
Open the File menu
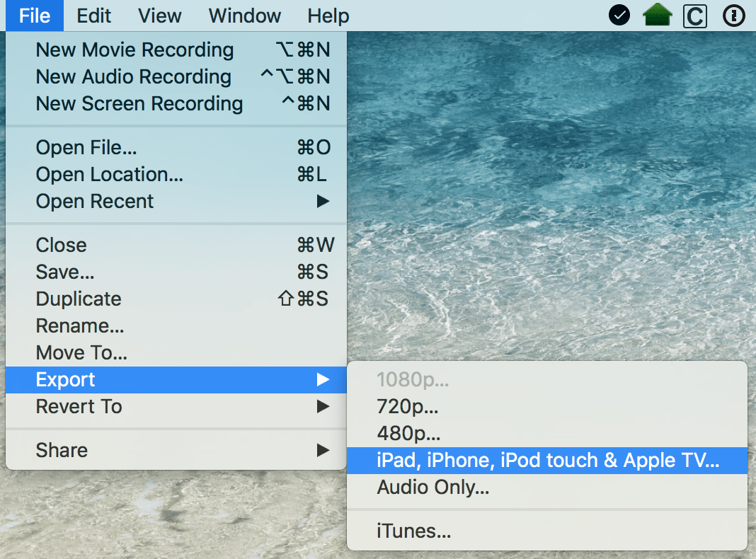(35, 16)
